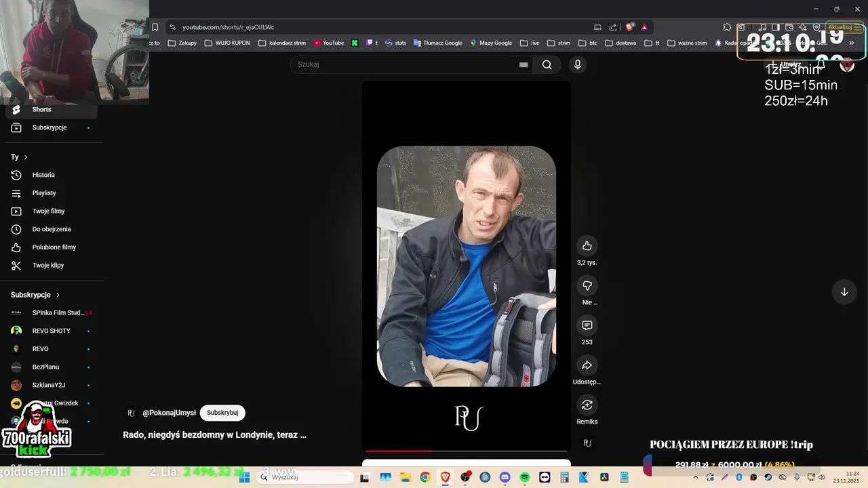Open the SPInka Film Studio subscription
This screenshot has width=868, height=488.
[x=52, y=312]
